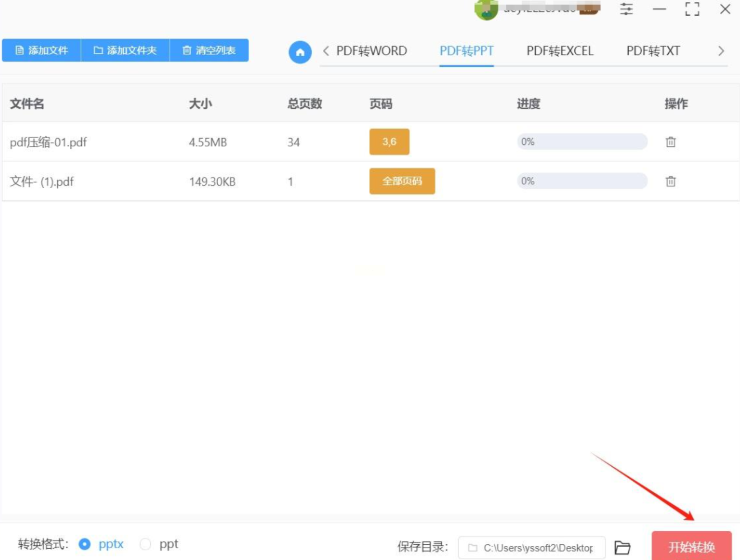Delete pdf压缩-01.pdf with its trash icon

671,142
